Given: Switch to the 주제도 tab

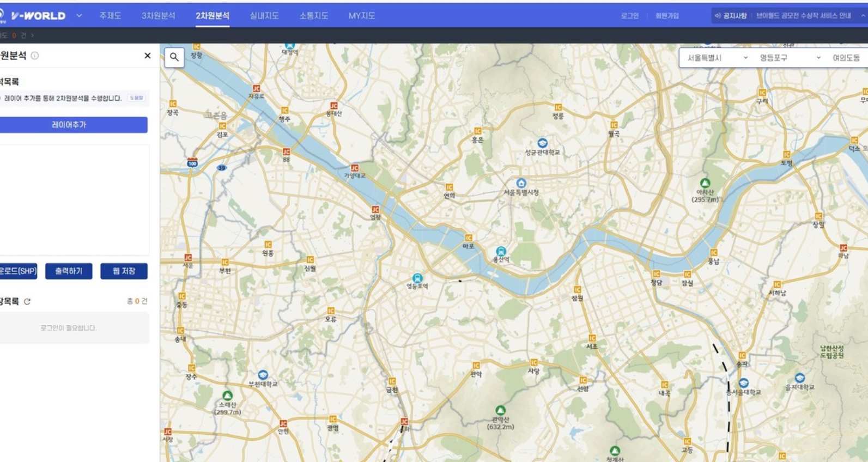Looking at the screenshot, I should [x=110, y=16].
